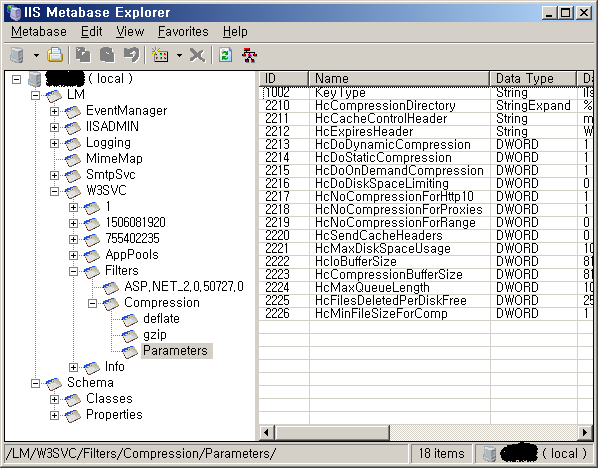Click the horizontal scrollbar left arrow
Image resolution: width=598 pixels, height=468 pixels.
pos(266,433)
